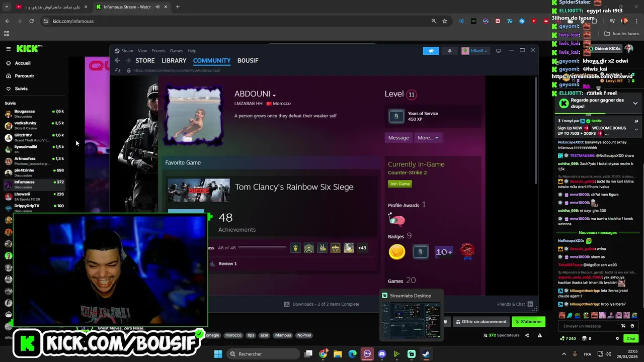Click the green Chat send button

coord(631,338)
